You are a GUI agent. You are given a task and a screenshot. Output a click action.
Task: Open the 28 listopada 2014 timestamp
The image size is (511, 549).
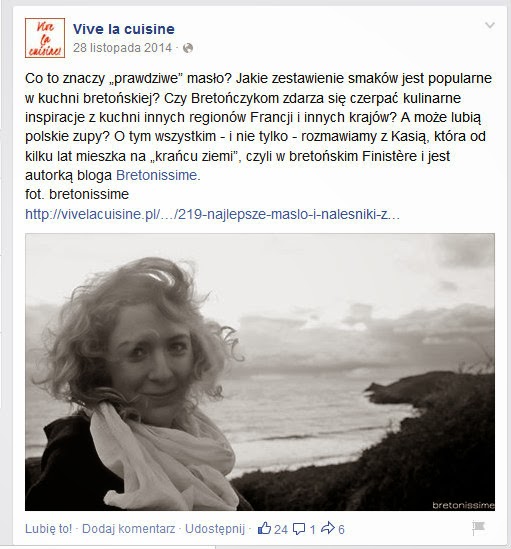coord(122,48)
